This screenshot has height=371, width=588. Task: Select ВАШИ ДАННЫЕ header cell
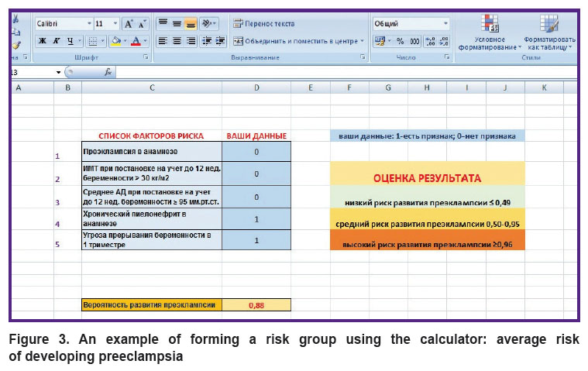256,136
